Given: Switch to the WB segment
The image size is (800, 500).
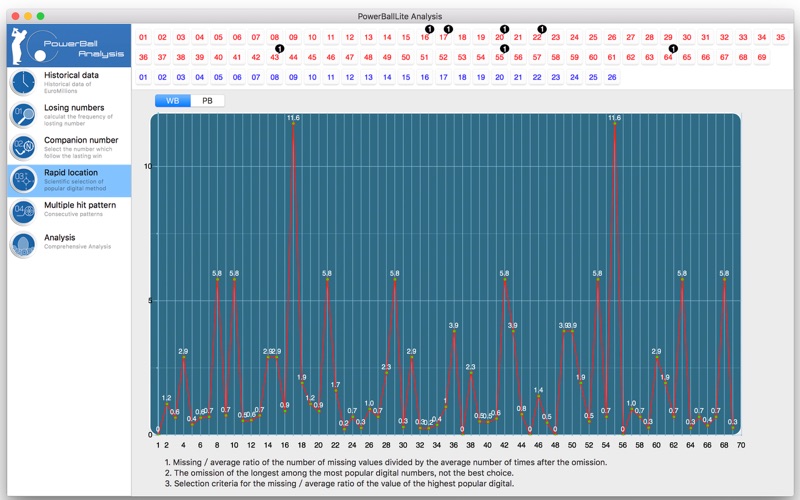Looking at the screenshot, I should coord(172,101).
